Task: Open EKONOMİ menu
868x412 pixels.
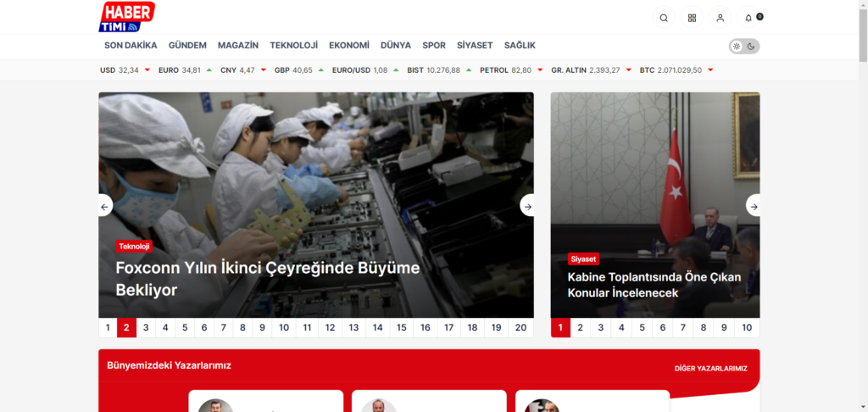Action: point(349,46)
